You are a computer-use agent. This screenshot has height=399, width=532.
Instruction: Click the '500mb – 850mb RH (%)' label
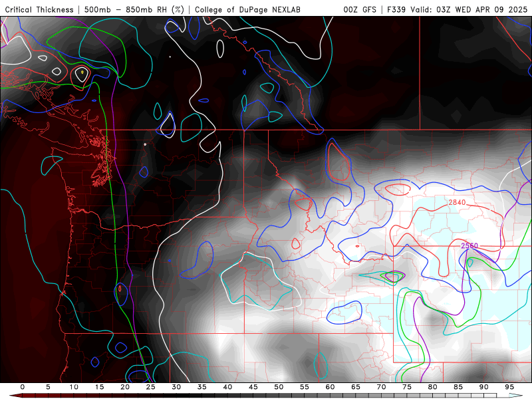coord(134,9)
